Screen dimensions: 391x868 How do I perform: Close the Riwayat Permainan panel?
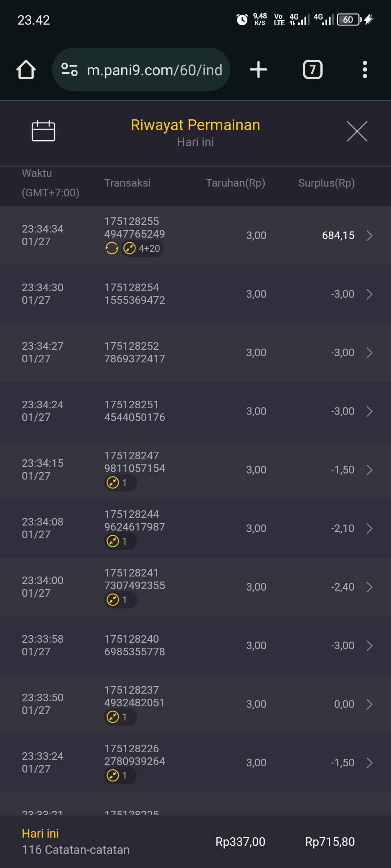pos(357,131)
